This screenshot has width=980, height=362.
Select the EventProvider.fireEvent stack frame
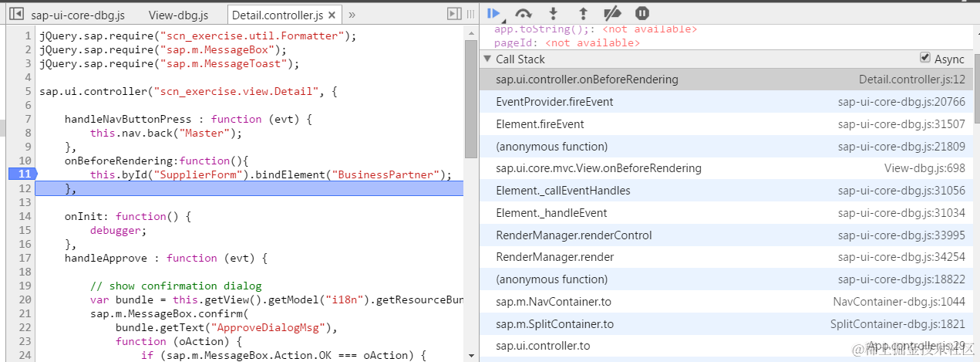coord(726,102)
